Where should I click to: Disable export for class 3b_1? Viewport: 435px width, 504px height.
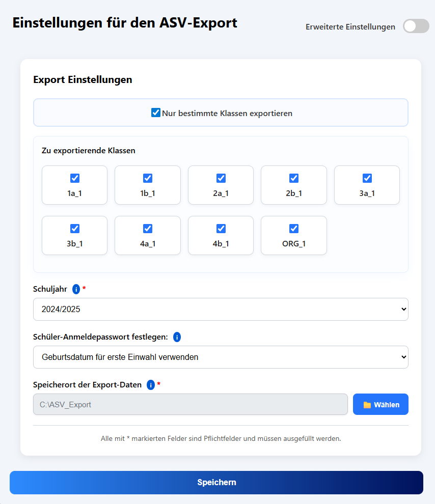(x=74, y=229)
